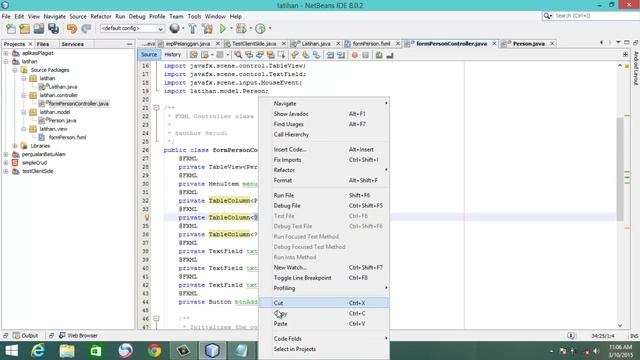Switch to the TestClientSide.java editor tab

[x=254, y=43]
